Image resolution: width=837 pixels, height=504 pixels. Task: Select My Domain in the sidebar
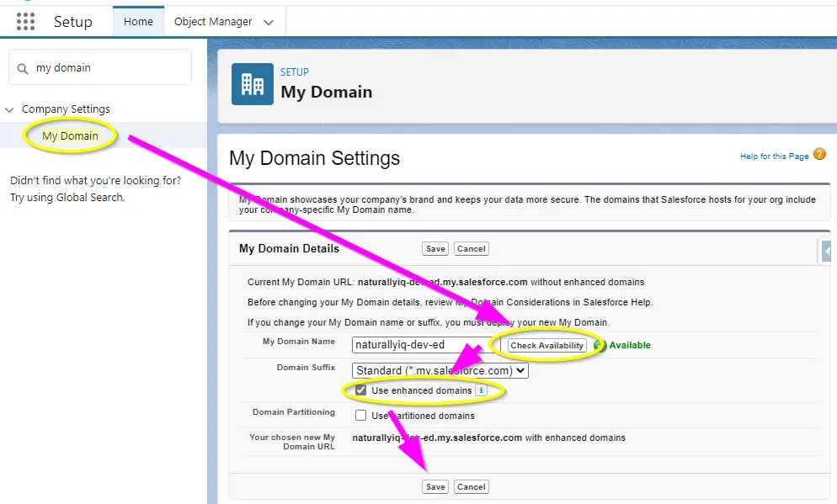point(70,135)
